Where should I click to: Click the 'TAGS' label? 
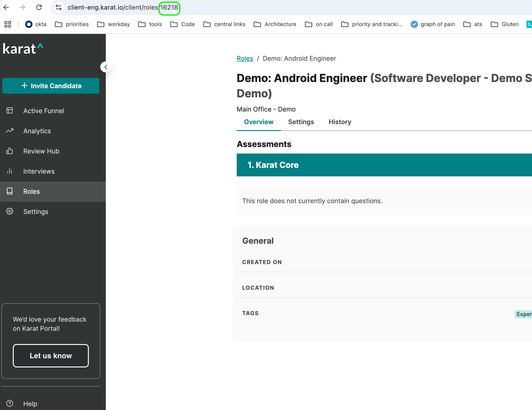[x=250, y=313]
